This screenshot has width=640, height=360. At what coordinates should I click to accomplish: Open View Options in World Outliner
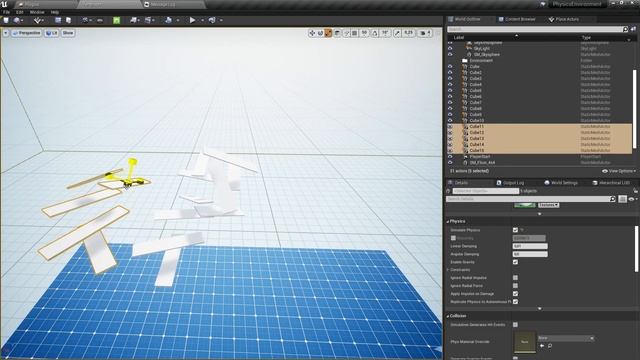pos(619,171)
